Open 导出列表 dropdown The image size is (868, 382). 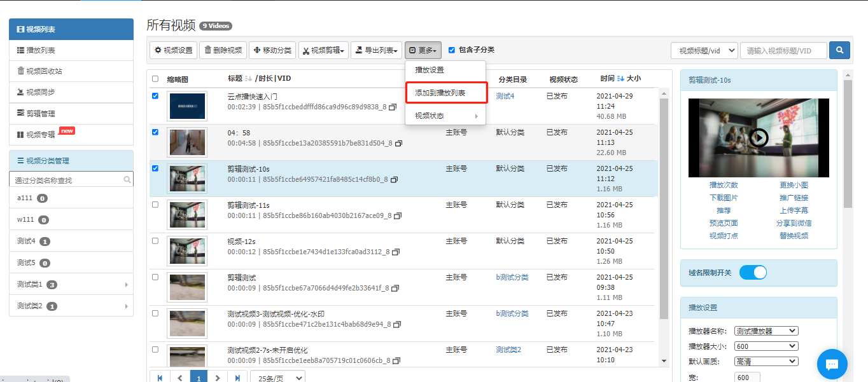click(377, 50)
